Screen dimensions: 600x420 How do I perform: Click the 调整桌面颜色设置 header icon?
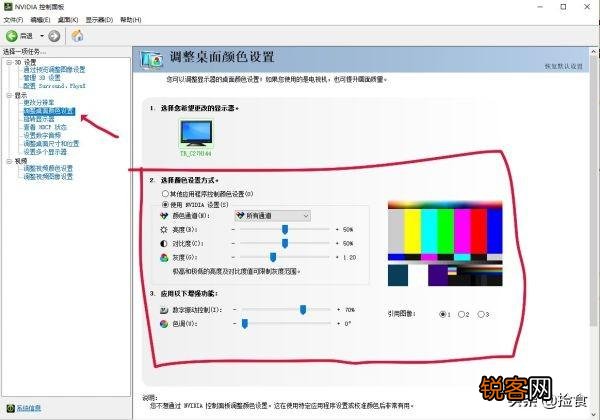[x=152, y=60]
